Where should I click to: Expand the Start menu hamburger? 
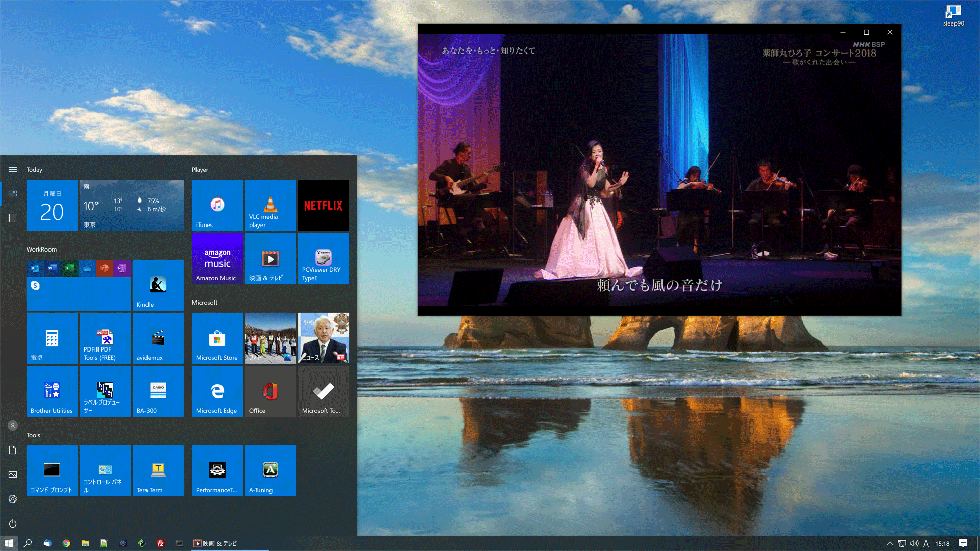[x=13, y=170]
